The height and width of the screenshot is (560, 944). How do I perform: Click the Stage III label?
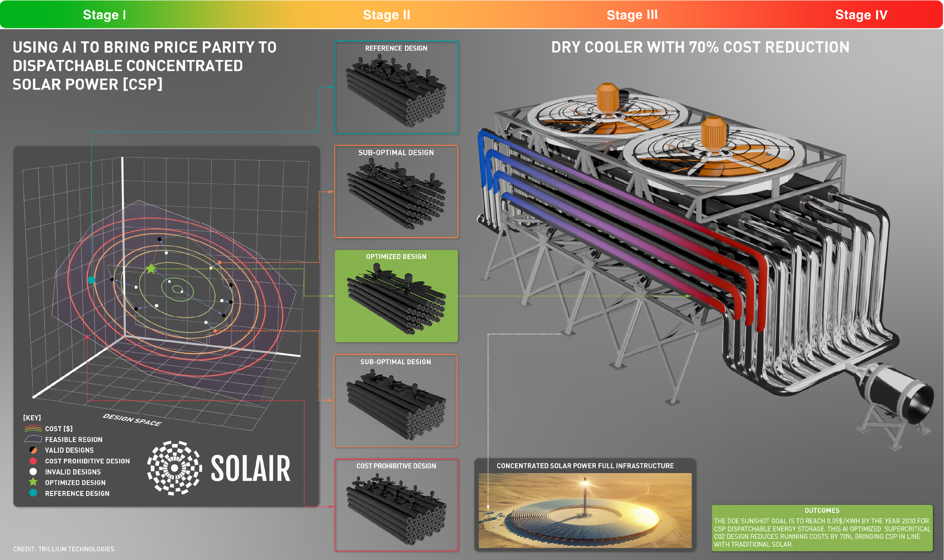tap(632, 15)
